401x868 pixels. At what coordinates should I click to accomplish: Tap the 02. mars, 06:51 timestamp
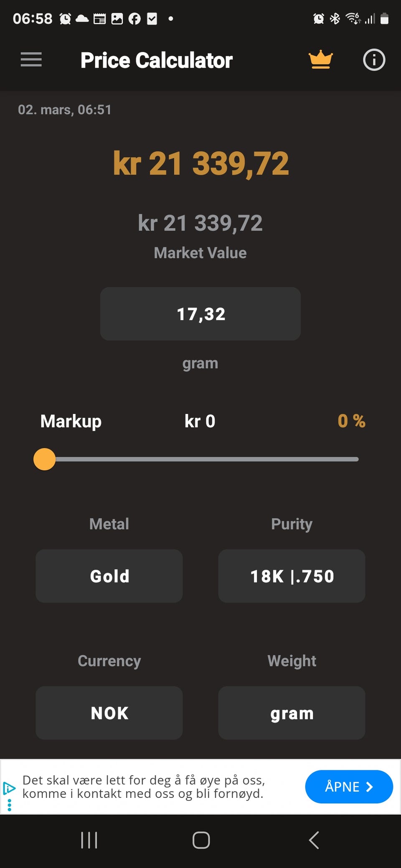(65, 110)
